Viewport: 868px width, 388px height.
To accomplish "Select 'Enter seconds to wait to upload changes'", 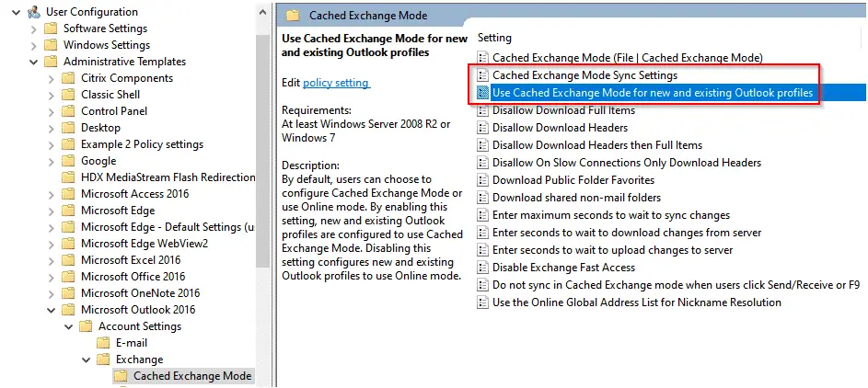I will click(x=612, y=250).
